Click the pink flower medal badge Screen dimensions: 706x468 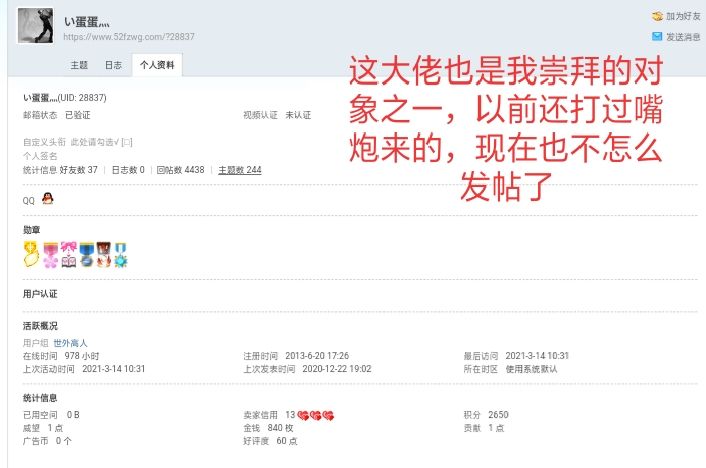[50, 255]
